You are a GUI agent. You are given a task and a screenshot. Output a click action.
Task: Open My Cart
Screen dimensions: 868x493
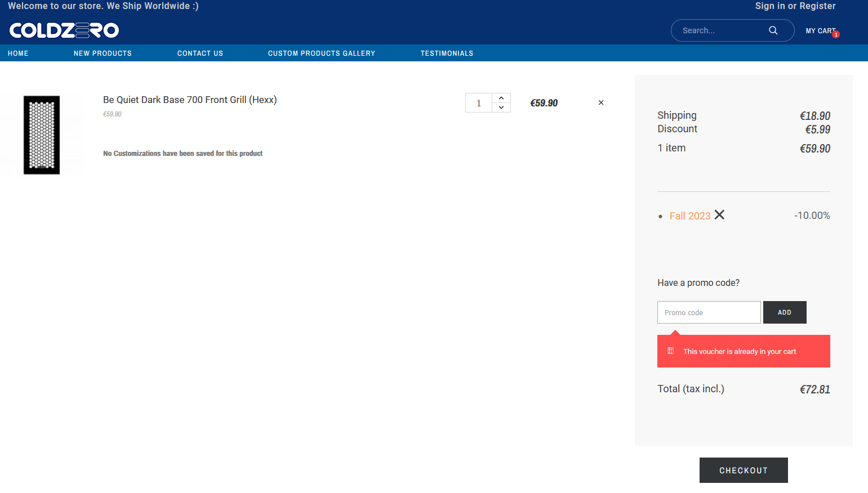[x=820, y=31]
